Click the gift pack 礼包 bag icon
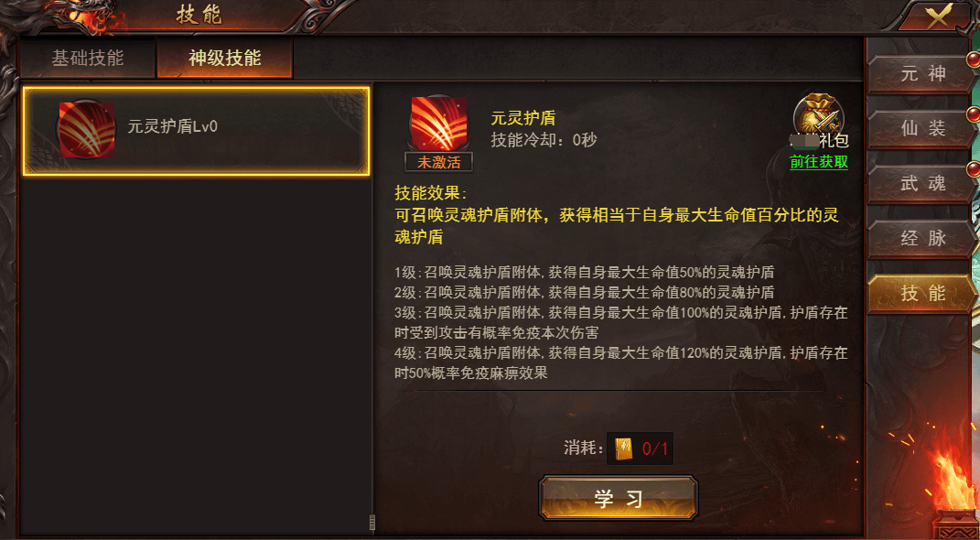 [818, 117]
